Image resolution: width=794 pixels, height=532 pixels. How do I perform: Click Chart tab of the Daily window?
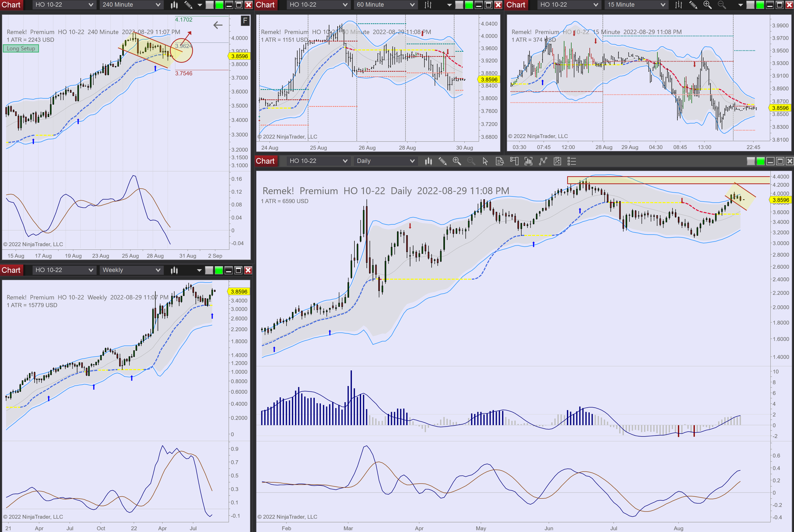tap(265, 161)
